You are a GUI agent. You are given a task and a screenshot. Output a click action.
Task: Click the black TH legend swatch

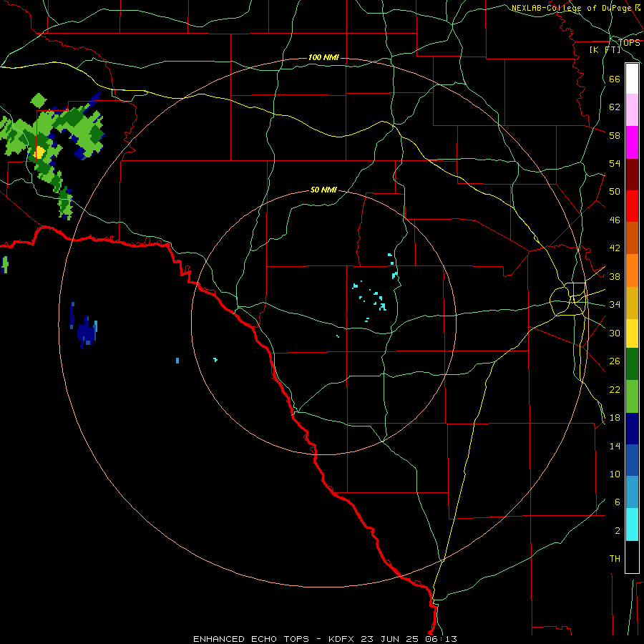632,557
